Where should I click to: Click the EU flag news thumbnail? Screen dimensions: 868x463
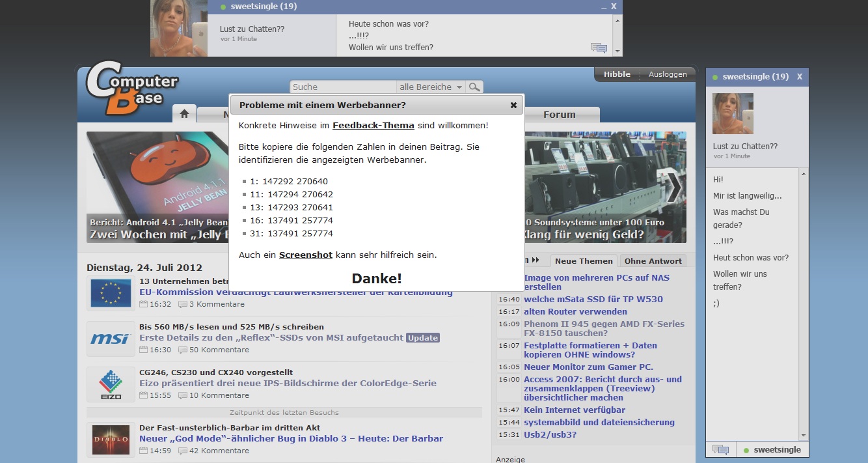pyautogui.click(x=111, y=292)
